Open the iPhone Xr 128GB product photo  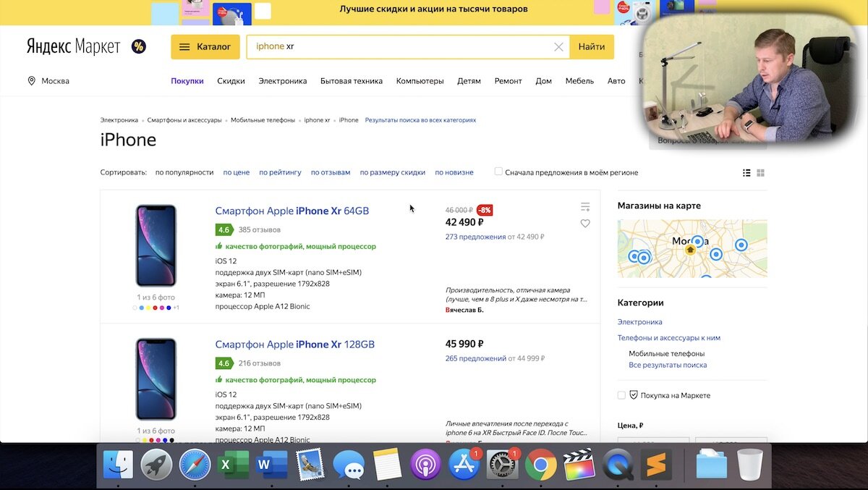pyautogui.click(x=156, y=379)
